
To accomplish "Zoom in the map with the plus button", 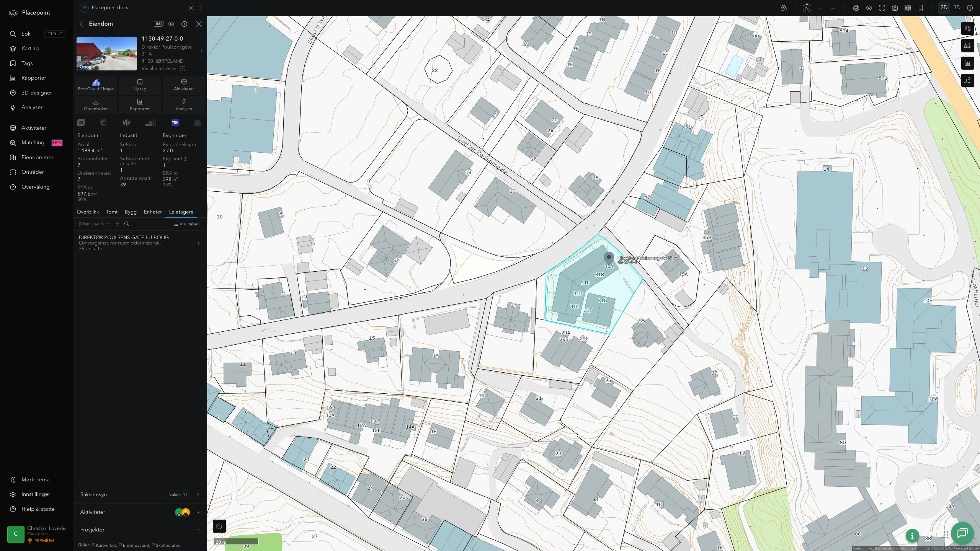I will pyautogui.click(x=820, y=8).
